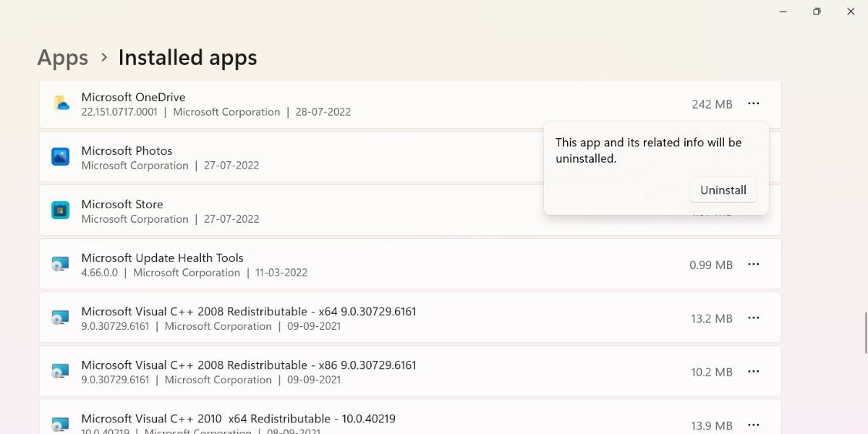868x434 pixels.
Task: Select the Microsoft OneDrive app name
Action: tap(133, 97)
